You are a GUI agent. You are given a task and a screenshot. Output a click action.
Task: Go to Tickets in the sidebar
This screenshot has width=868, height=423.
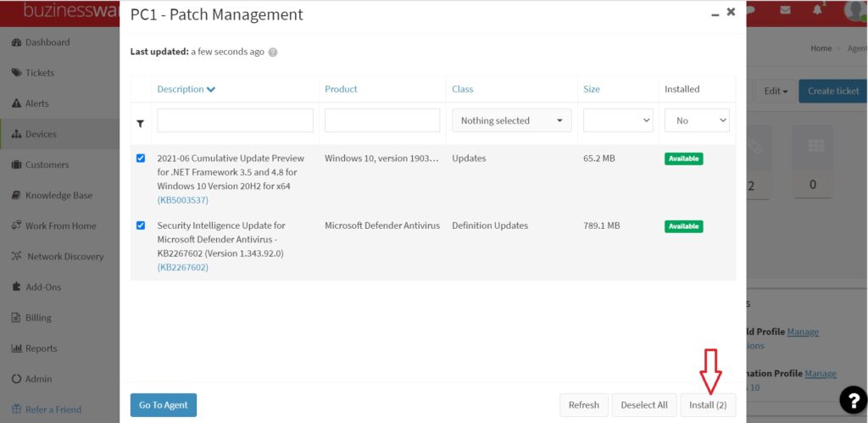coord(40,73)
